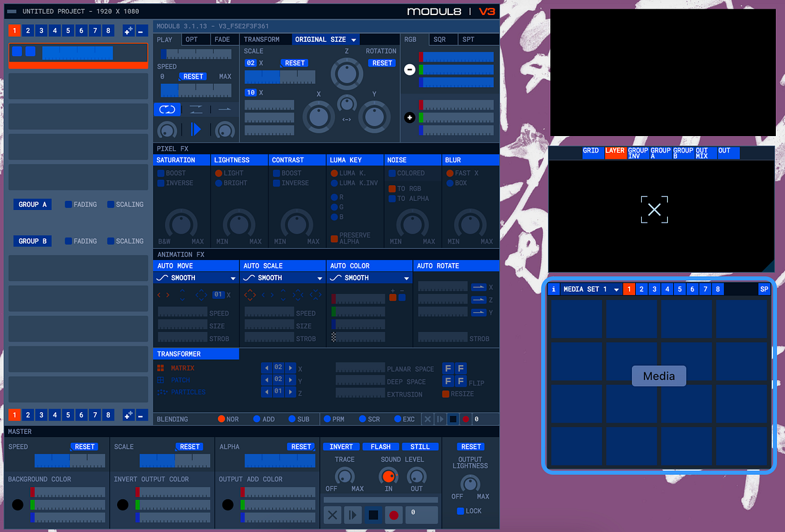The width and height of the screenshot is (785, 532).
Task: Select the loop playback mode icon
Action: pos(167,109)
